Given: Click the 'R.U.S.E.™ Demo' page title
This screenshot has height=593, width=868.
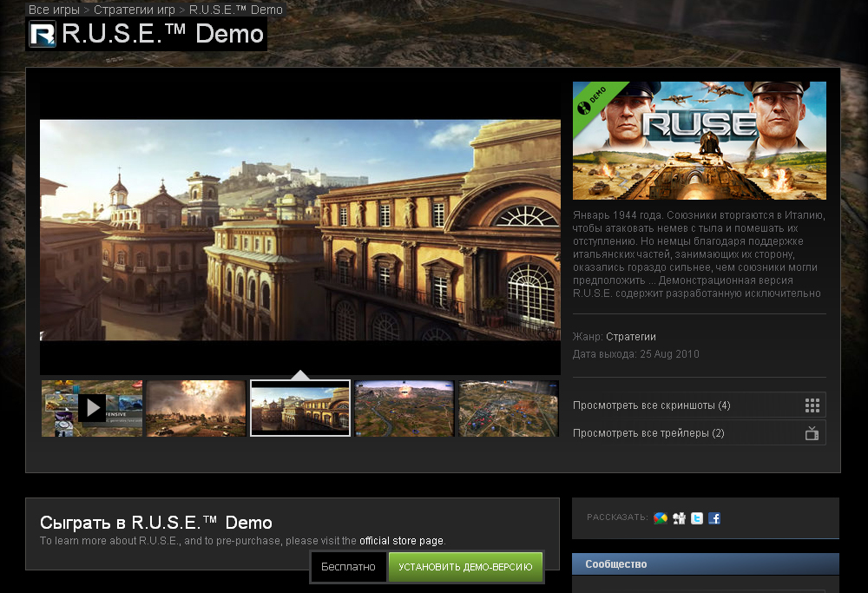Looking at the screenshot, I should [163, 34].
